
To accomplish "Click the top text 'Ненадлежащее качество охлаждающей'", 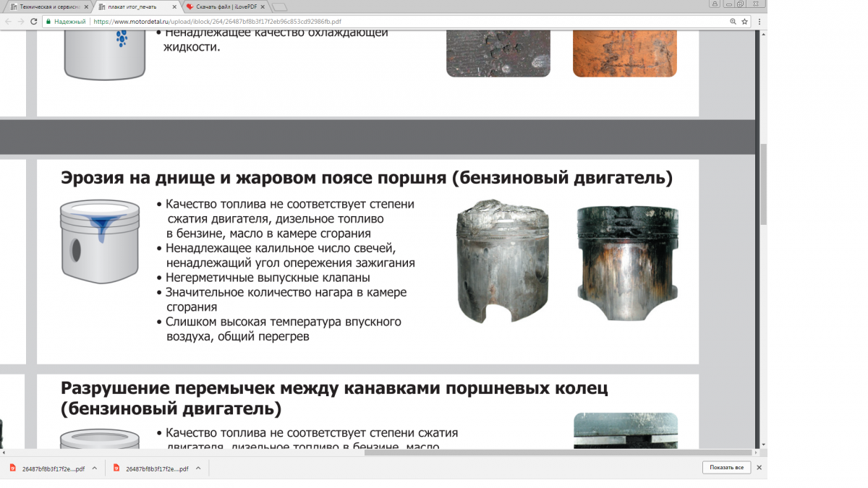I will 277,33.
